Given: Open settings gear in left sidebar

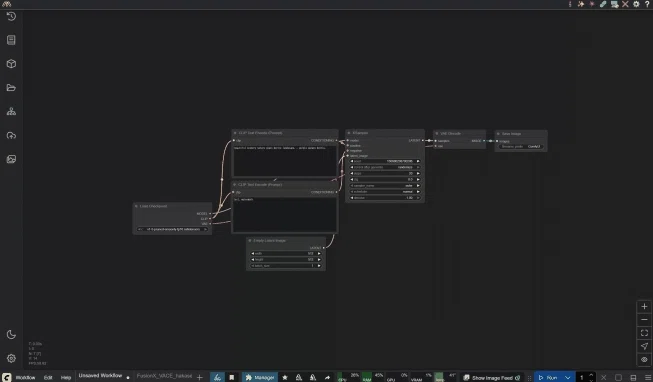Looking at the screenshot, I should tap(11, 358).
